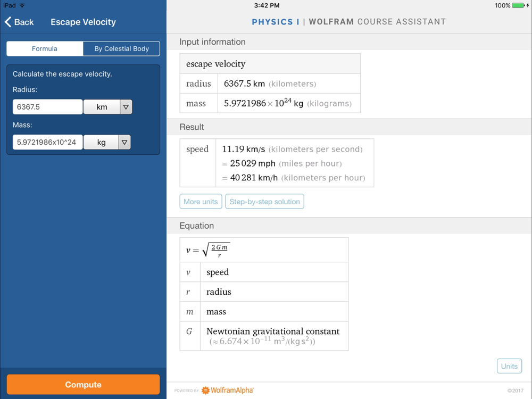Open the WolframAlpha logo link
This screenshot has width=532, height=399.
[x=227, y=390]
